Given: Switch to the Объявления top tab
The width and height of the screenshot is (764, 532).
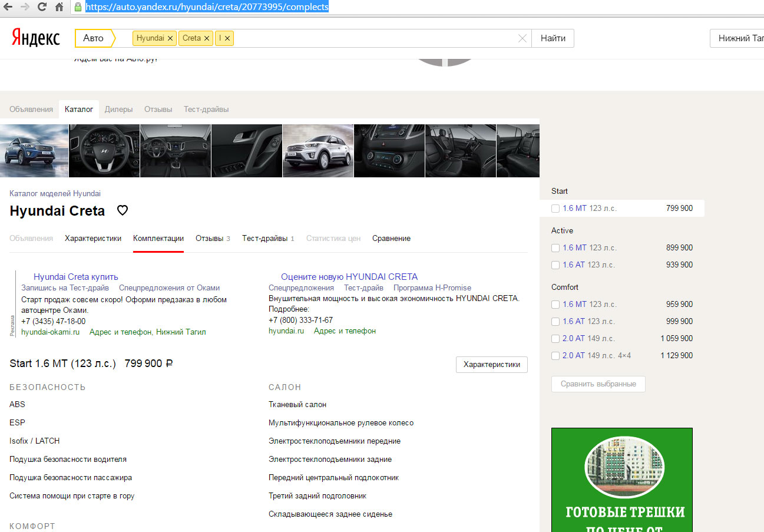Looking at the screenshot, I should [31, 110].
